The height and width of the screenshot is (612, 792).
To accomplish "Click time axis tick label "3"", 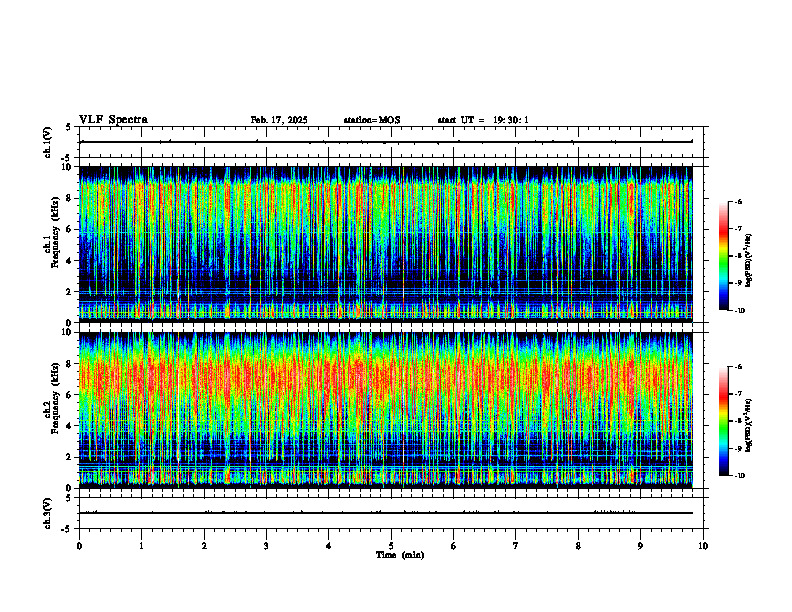I will point(266,546).
